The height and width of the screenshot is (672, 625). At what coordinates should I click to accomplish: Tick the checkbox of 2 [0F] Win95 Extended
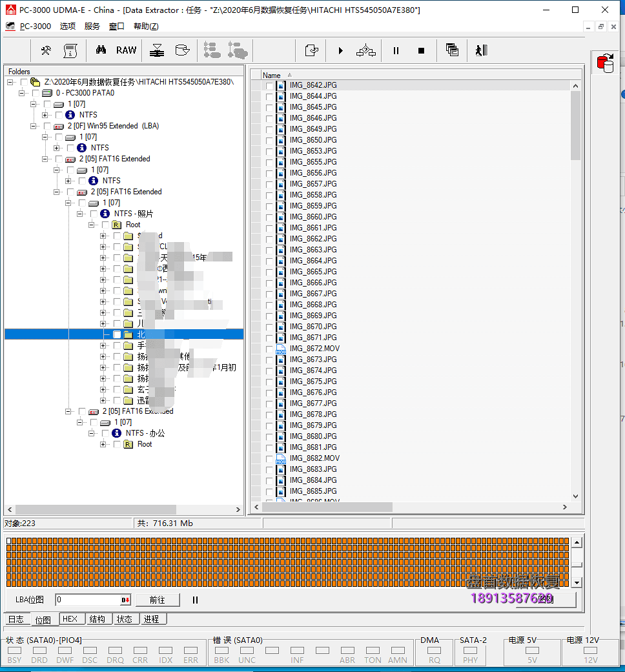47,126
